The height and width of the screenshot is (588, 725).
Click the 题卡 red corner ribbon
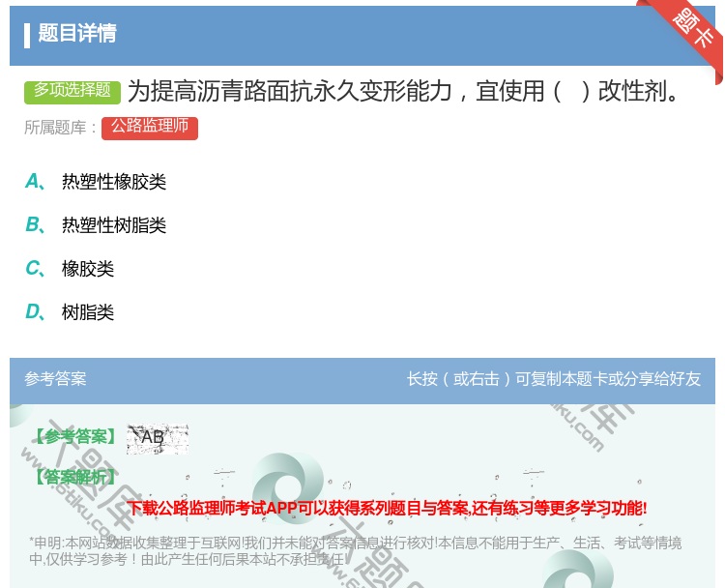[x=693, y=30]
